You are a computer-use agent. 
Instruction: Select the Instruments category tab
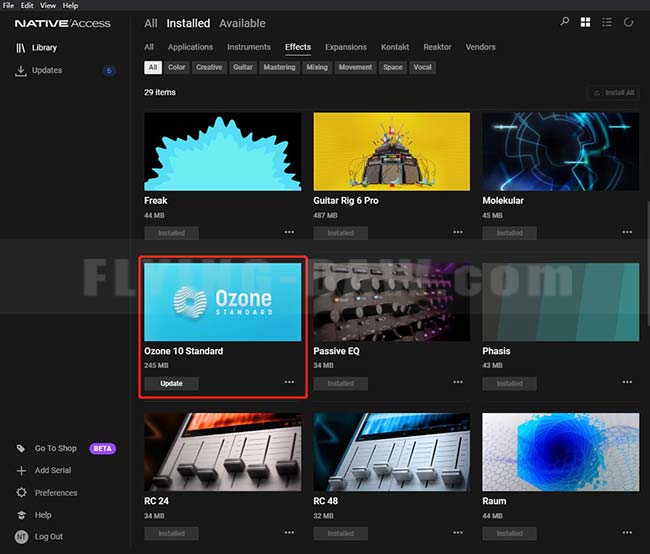249,47
